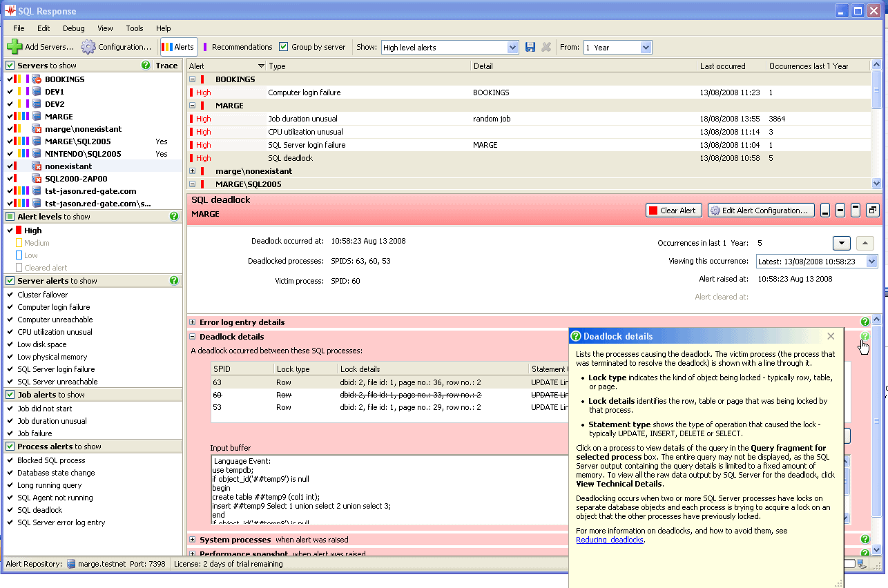Expand the MARGE\SQL2005 alert group
This screenshot has height=588, width=888.
point(192,184)
